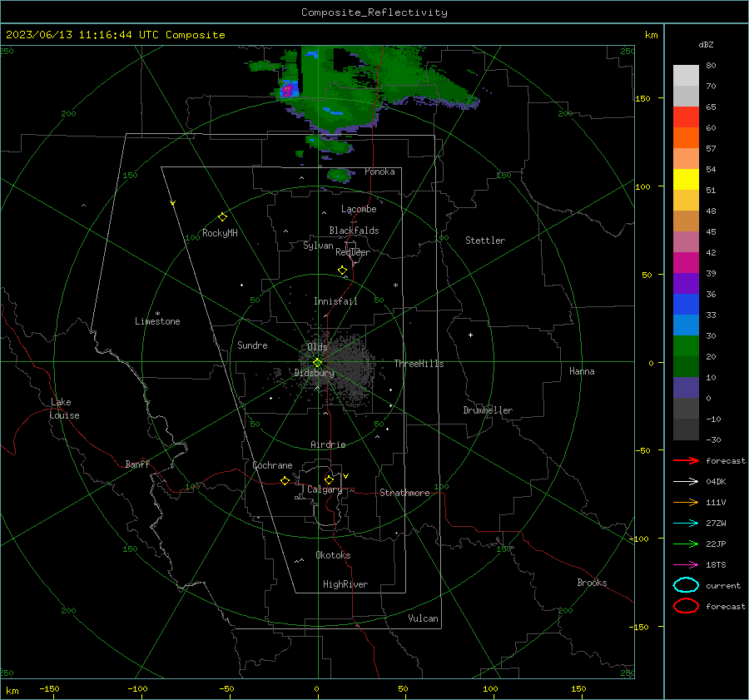Click the yellow diamond marker below Cochrane

pos(285,480)
